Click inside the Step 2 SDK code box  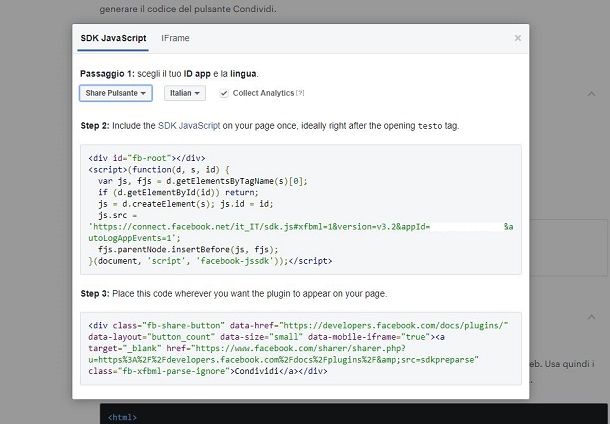[x=301, y=210]
